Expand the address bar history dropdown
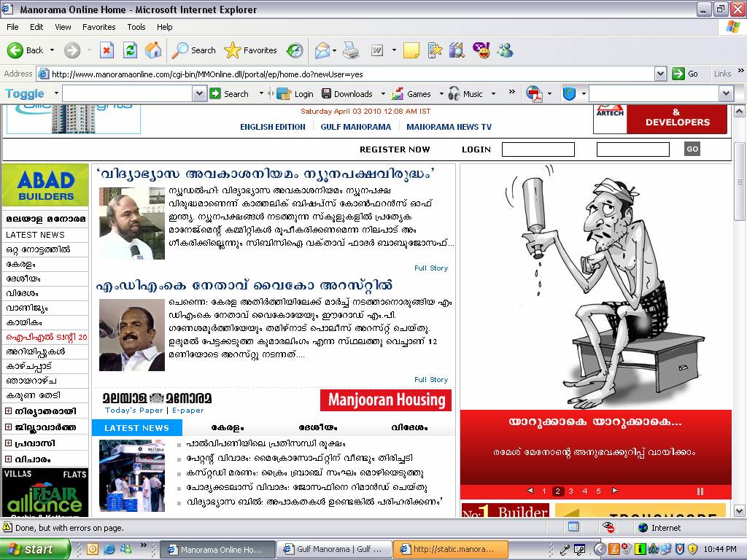 coord(660,73)
